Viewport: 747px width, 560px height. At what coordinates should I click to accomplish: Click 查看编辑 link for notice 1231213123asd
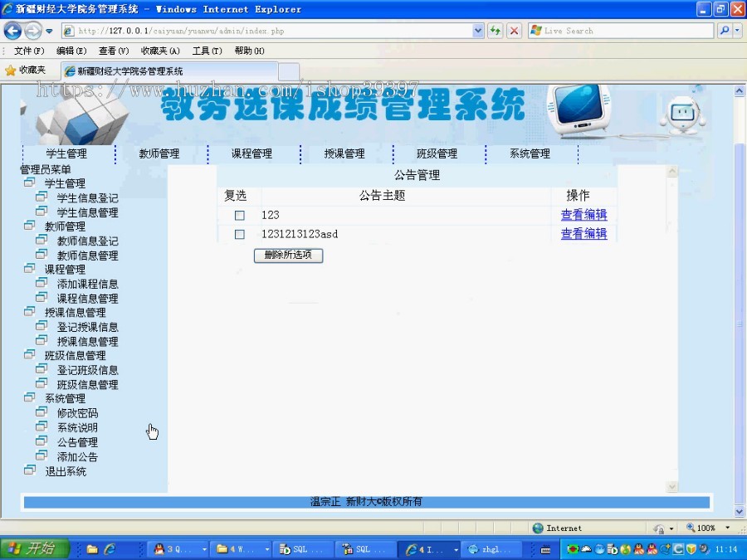(x=583, y=234)
